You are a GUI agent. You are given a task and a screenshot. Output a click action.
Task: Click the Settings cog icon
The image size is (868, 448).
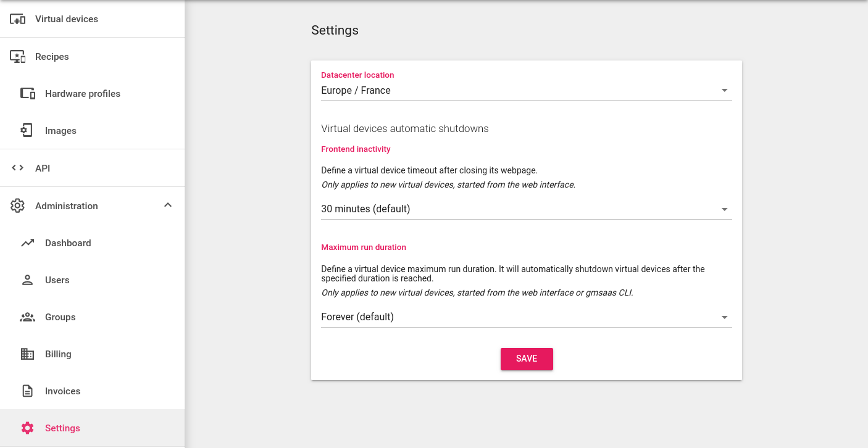click(x=27, y=428)
